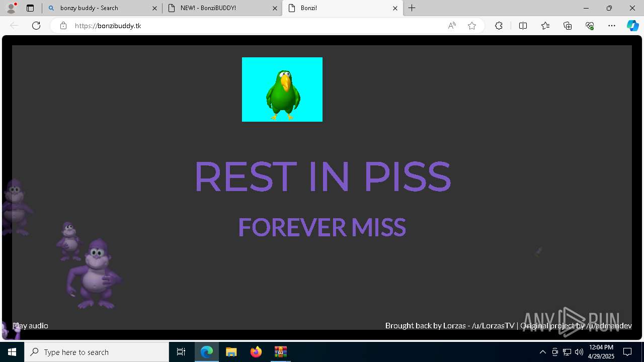The image size is (644, 362).
Task: Launch Firefox from the taskbar
Action: (x=256, y=352)
